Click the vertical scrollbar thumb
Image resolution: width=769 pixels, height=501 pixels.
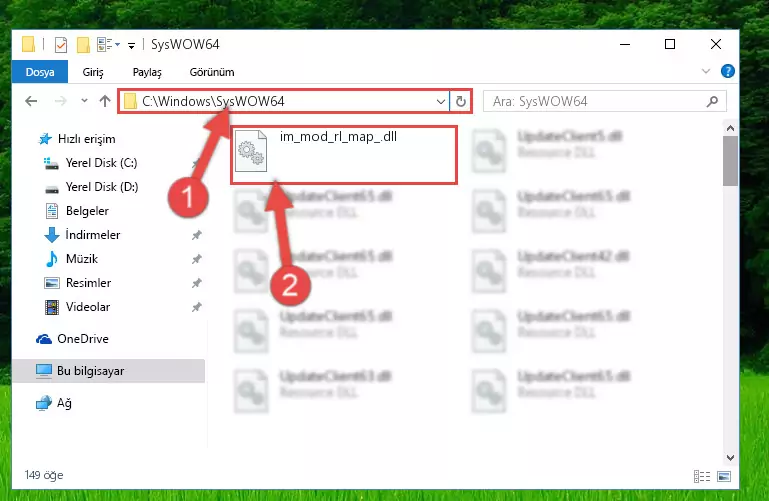pyautogui.click(x=730, y=161)
